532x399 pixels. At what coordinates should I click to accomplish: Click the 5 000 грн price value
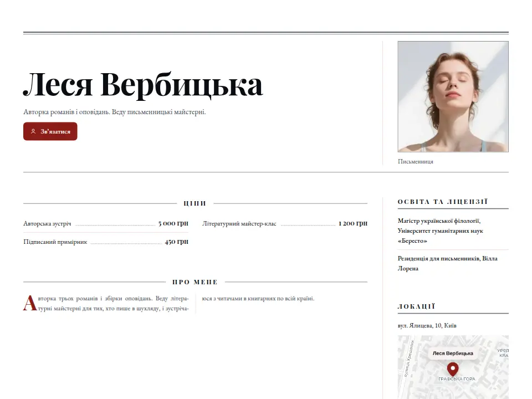click(173, 223)
